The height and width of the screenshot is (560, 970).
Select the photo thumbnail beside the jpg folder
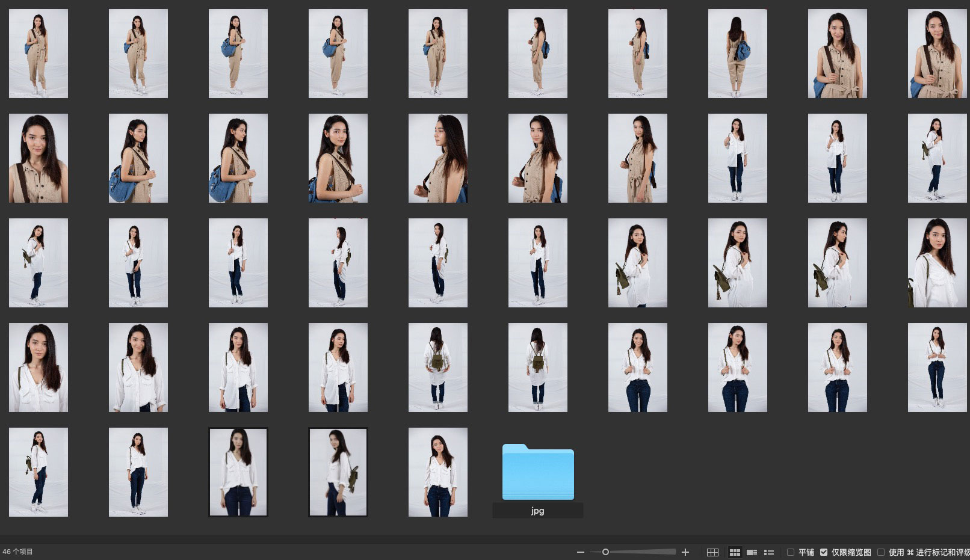tap(437, 472)
